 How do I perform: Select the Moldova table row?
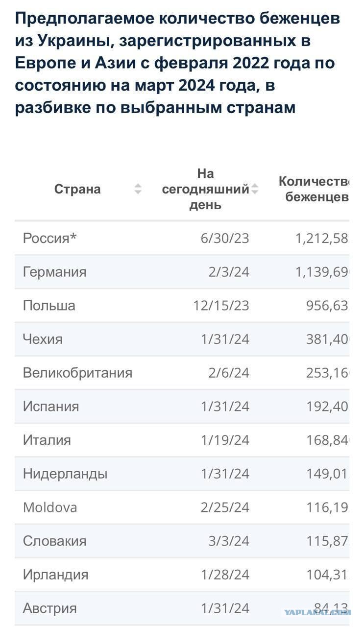pyautogui.click(x=182, y=507)
